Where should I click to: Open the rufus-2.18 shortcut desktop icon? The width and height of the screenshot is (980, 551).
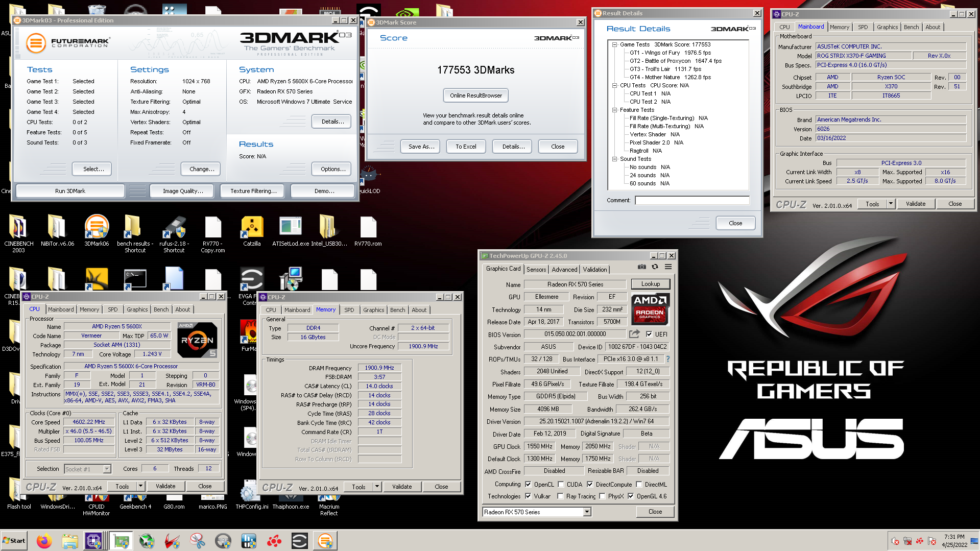click(x=174, y=234)
